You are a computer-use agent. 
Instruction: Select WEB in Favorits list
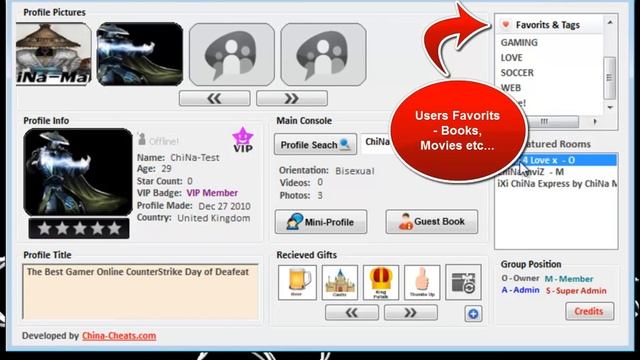pos(511,88)
